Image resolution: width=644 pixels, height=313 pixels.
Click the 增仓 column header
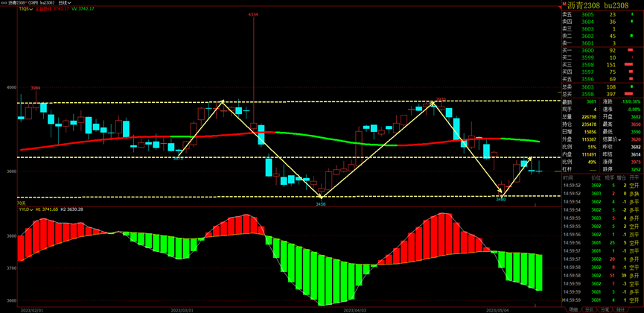(x=621, y=178)
